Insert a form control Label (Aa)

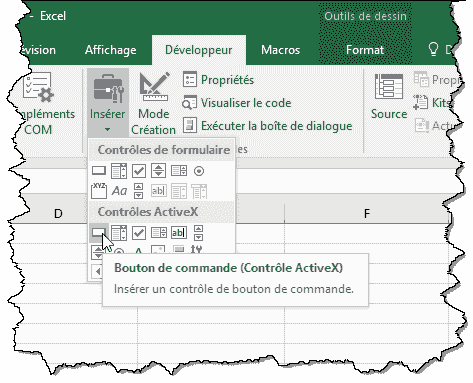[x=119, y=191]
